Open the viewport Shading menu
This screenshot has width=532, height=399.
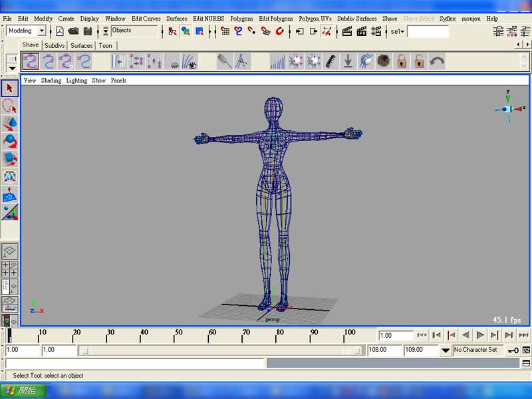[x=51, y=80]
